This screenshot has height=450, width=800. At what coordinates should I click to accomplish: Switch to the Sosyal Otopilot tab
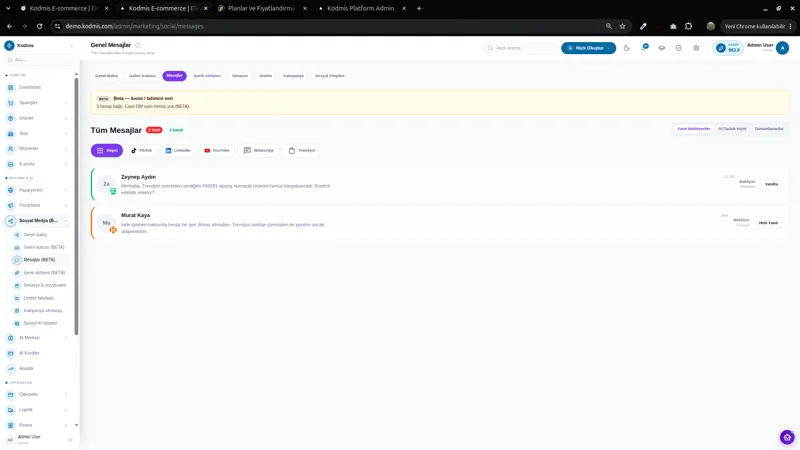(330, 76)
